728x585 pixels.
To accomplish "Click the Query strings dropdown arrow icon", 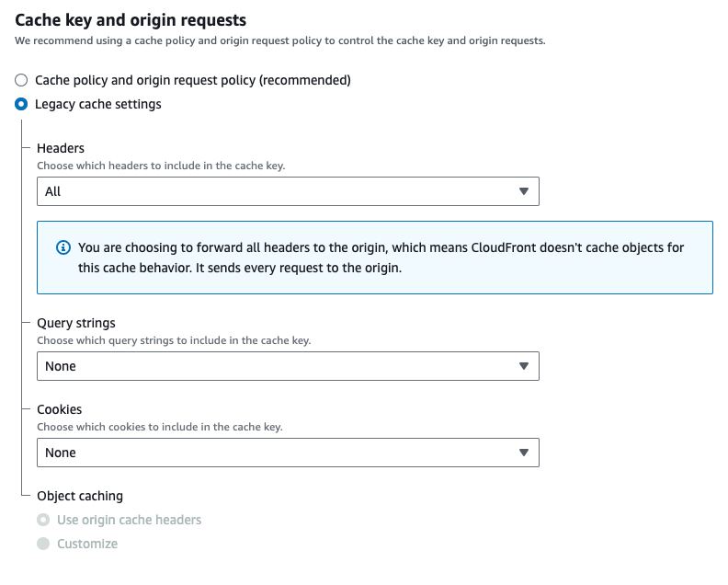I will (x=523, y=366).
